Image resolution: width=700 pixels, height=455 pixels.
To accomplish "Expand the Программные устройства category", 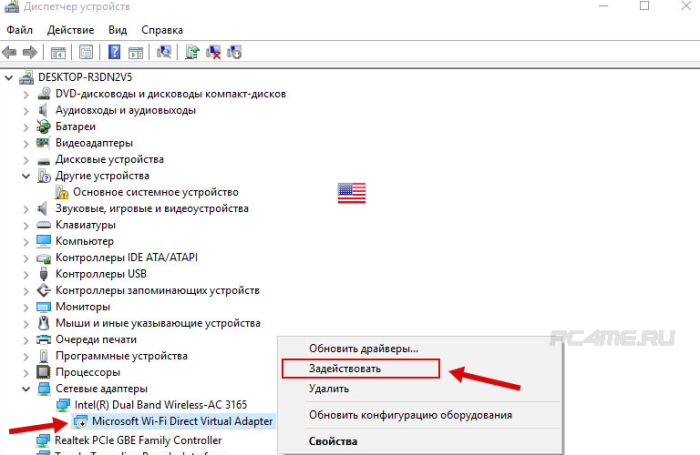I will click(x=26, y=356).
